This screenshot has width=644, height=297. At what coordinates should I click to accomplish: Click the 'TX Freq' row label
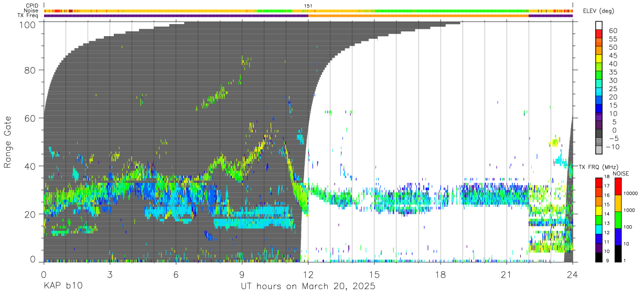coord(28,16)
